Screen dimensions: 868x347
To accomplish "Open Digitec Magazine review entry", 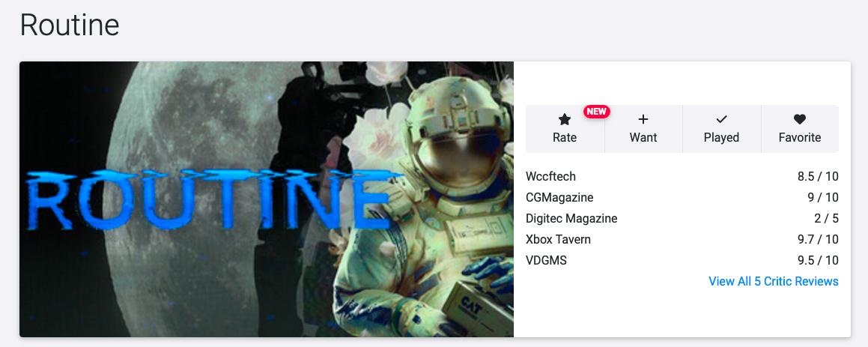I will pyautogui.click(x=571, y=219).
